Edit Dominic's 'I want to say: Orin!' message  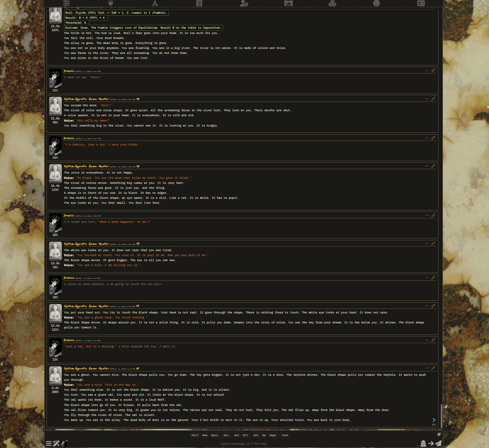[433, 71]
